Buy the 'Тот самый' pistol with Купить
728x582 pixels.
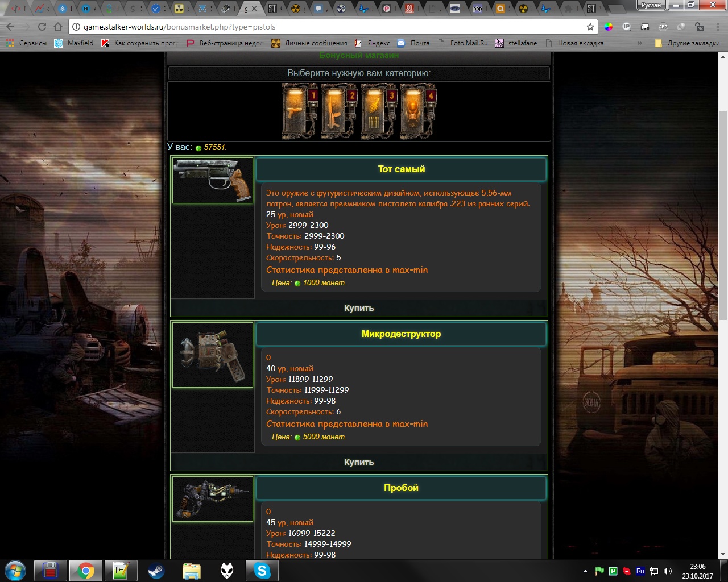coord(359,308)
